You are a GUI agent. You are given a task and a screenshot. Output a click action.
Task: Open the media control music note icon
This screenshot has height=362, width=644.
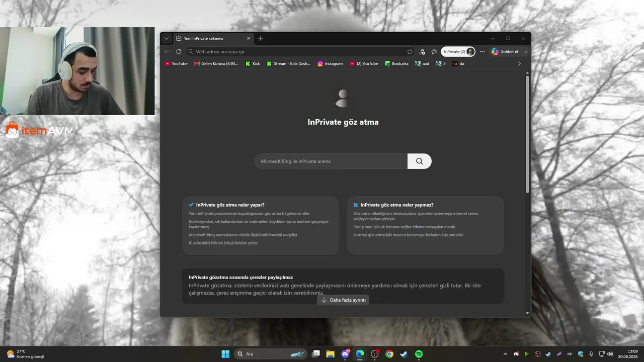(422, 52)
